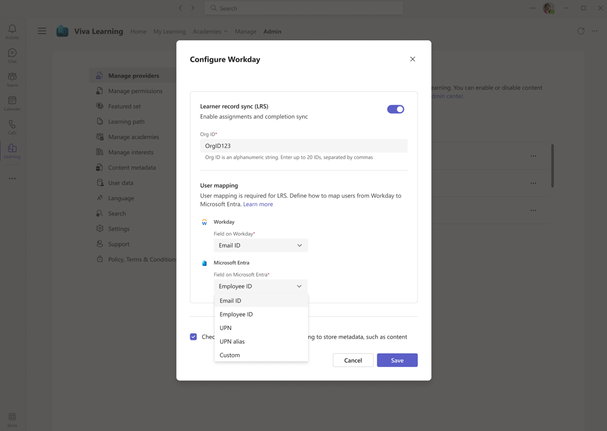607x431 pixels.
Task: Click the Workday logo icon
Action: pos(204,222)
